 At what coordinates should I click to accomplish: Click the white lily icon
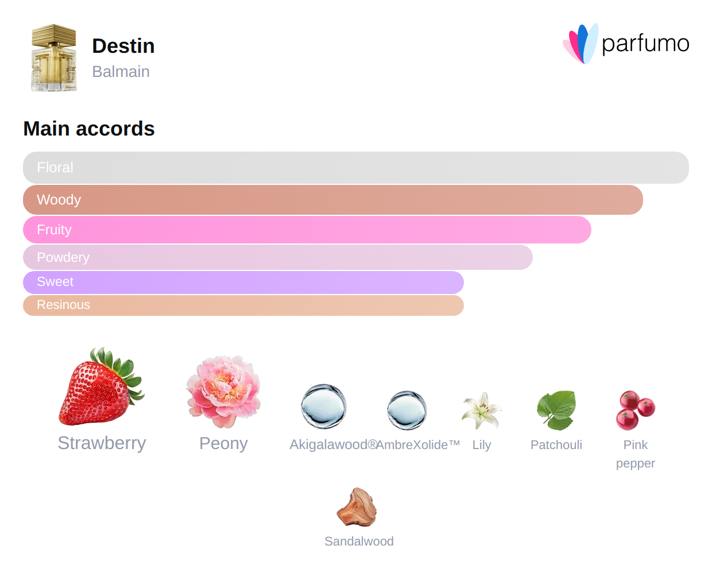(x=481, y=411)
